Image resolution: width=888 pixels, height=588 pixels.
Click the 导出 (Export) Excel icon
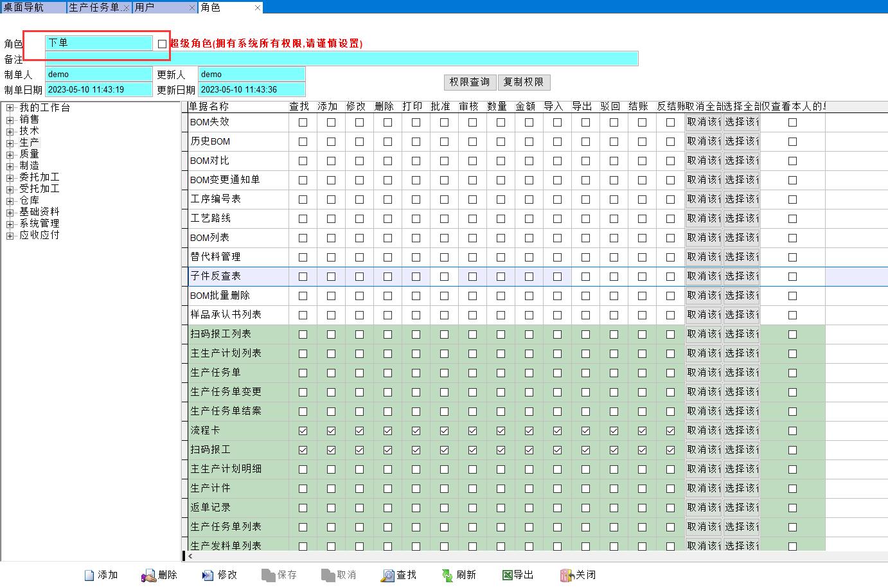pyautogui.click(x=507, y=575)
